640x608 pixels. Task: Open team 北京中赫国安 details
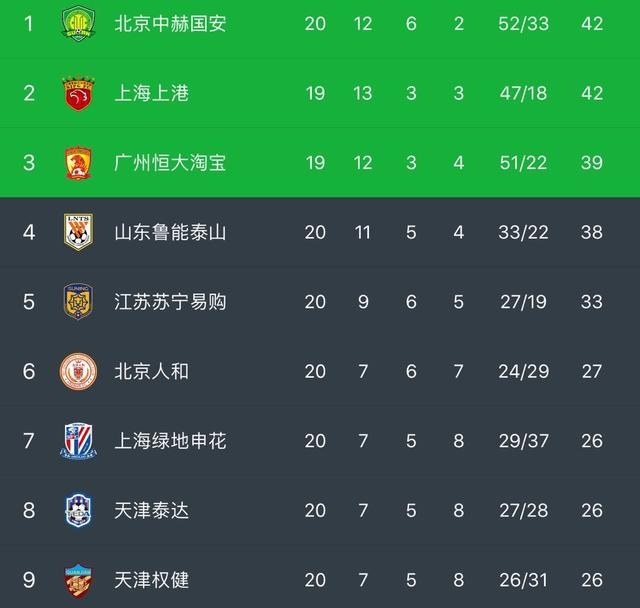click(x=170, y=23)
